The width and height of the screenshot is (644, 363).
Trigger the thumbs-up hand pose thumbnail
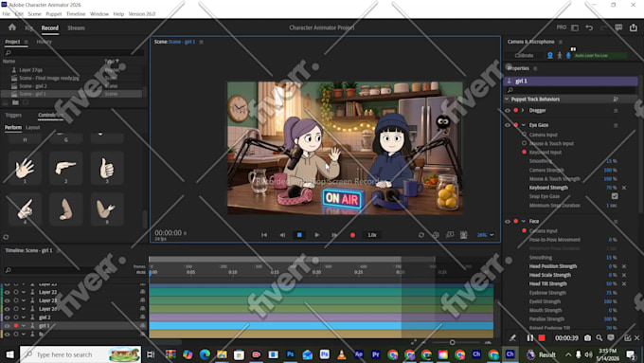click(x=107, y=168)
